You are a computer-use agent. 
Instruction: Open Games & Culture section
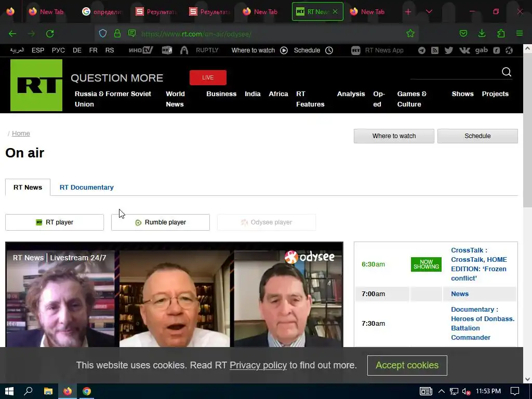[x=412, y=99]
